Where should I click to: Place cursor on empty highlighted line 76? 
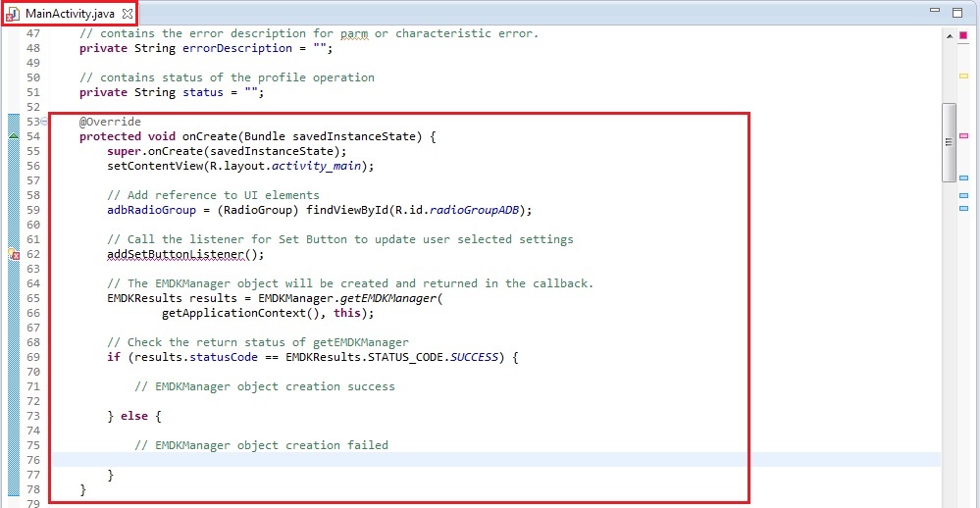click(392, 460)
